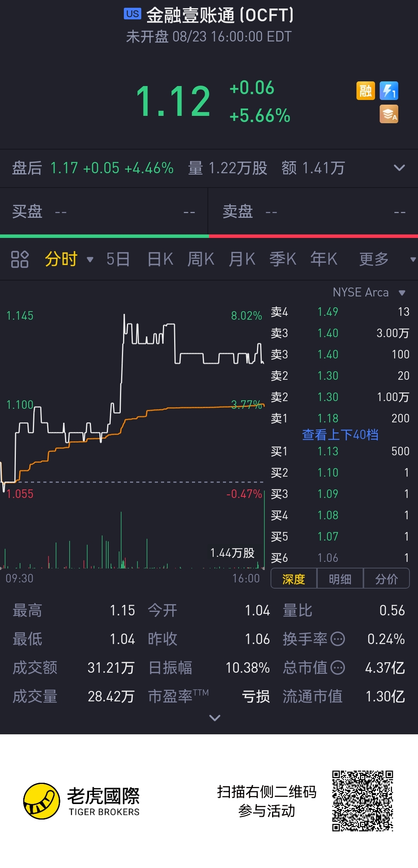This screenshot has width=418, height=868.
Task: Tap the 买4 order row at 1.08
Action: [340, 515]
